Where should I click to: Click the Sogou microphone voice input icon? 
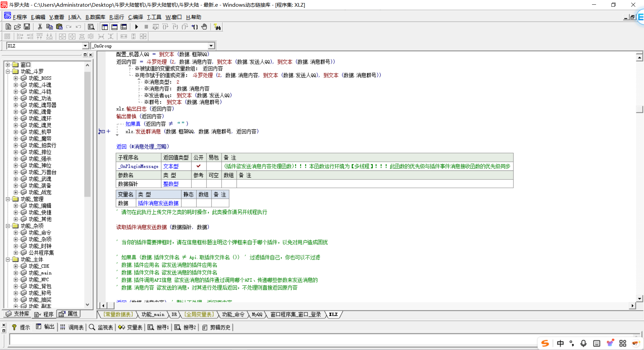coord(583,343)
